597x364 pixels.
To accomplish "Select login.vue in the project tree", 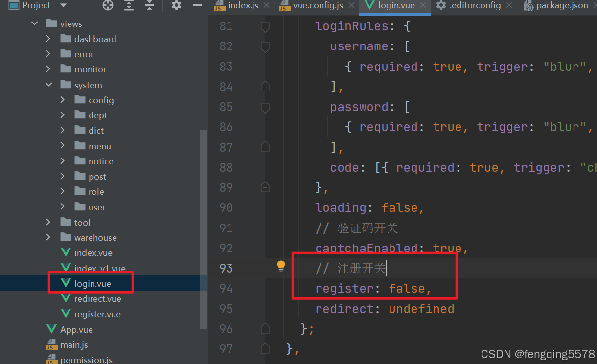I will point(92,283).
